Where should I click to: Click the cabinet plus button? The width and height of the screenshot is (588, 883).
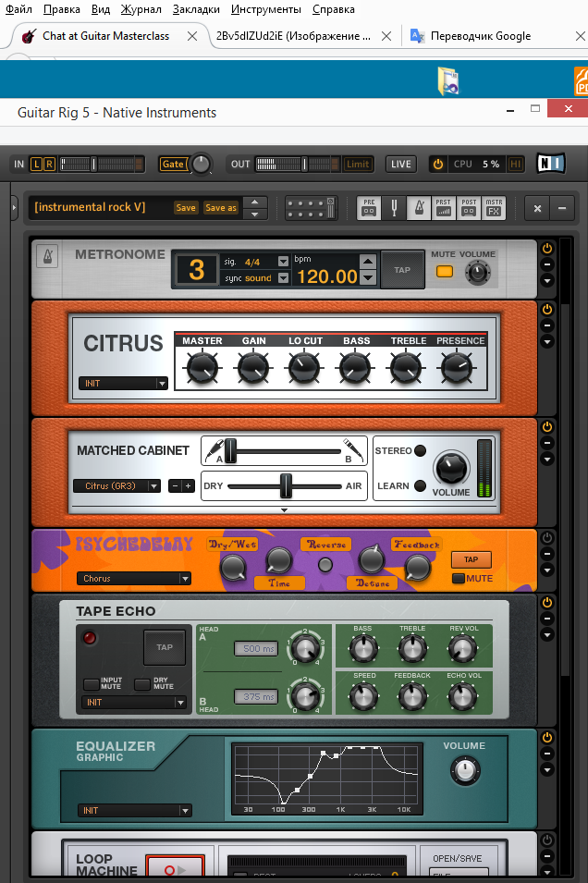click(x=188, y=486)
